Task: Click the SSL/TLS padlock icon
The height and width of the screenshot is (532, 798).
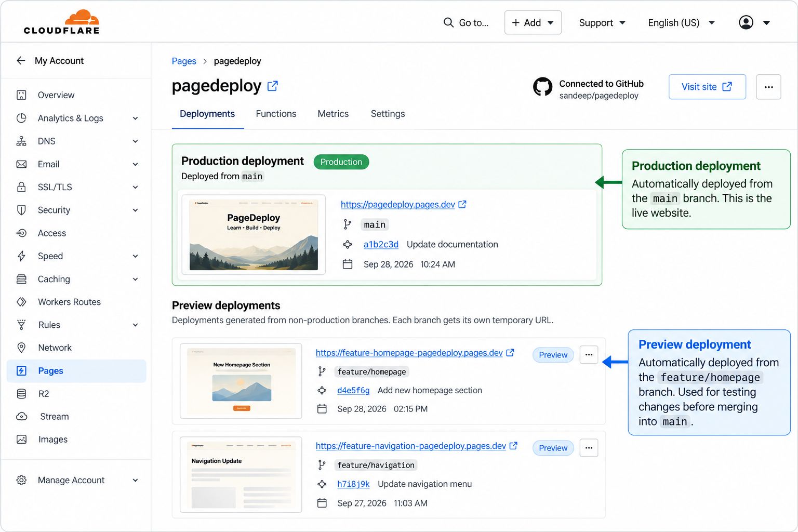Action: [x=21, y=187]
